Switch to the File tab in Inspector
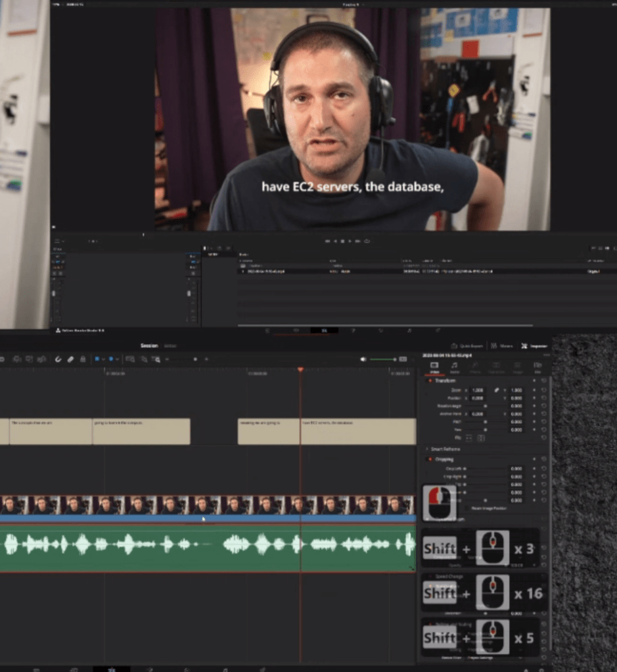Viewport: 617px width, 672px height. pos(537,367)
